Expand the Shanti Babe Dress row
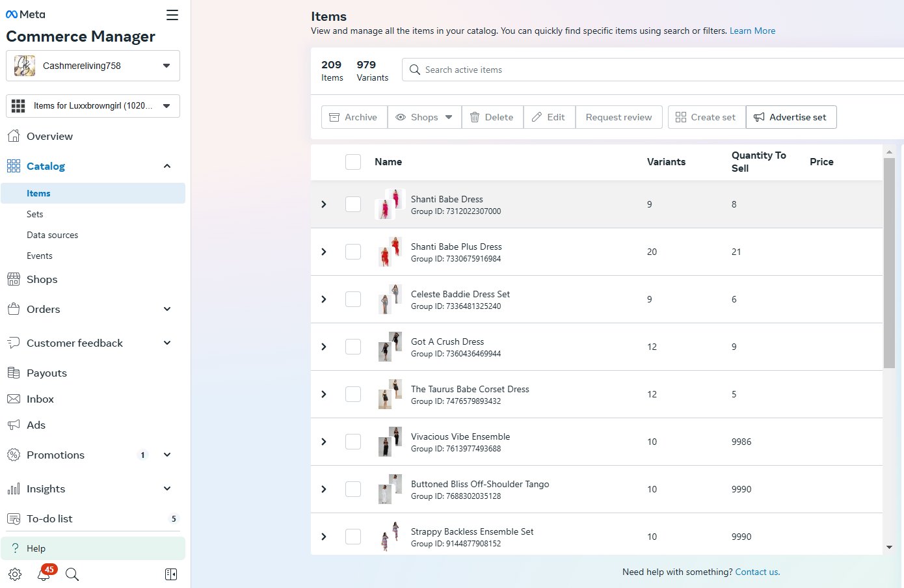904x588 pixels. click(324, 204)
